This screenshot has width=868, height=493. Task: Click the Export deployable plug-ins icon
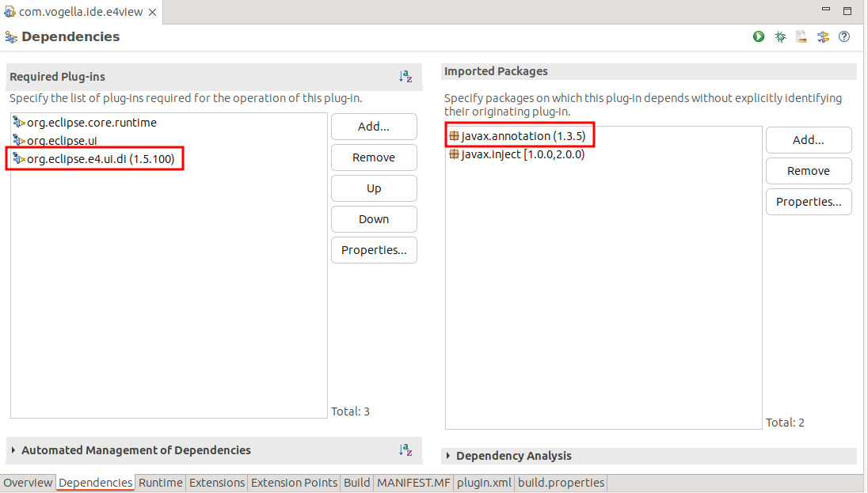tap(823, 36)
